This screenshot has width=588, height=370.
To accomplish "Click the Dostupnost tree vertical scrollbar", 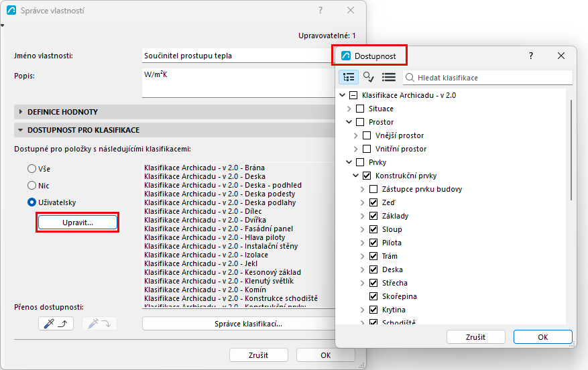I will click(x=571, y=150).
